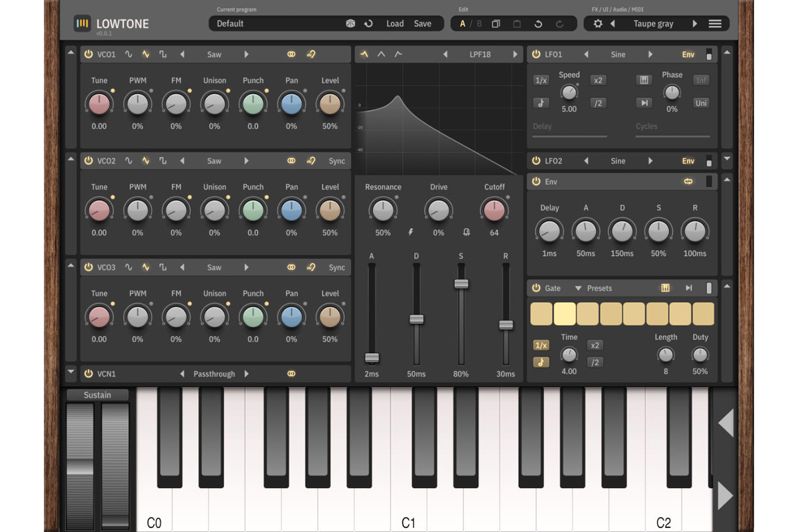Select first filter type icon
798x532 pixels.
click(x=364, y=55)
